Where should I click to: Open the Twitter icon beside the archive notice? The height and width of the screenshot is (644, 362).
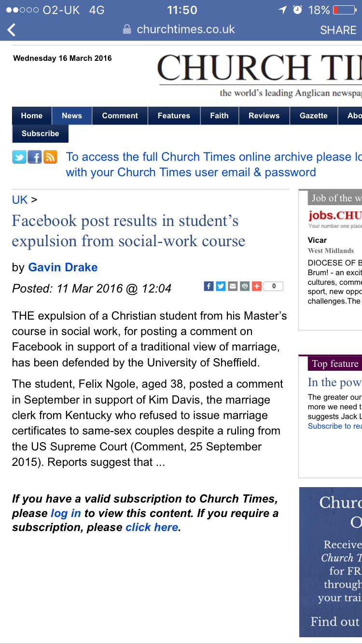tap(19, 157)
